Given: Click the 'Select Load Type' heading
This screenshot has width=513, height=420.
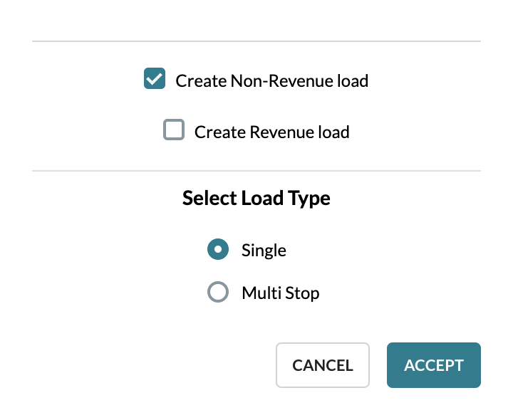Looking at the screenshot, I should (x=256, y=198).
